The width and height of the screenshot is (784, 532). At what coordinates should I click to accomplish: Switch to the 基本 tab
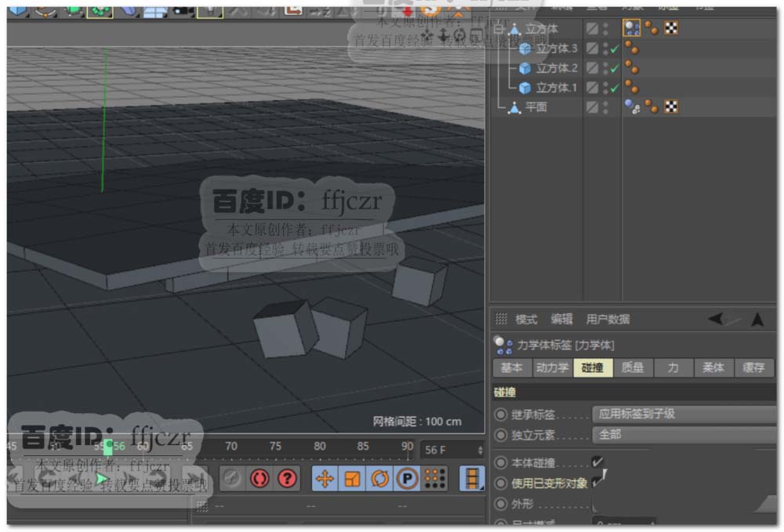[x=512, y=367]
